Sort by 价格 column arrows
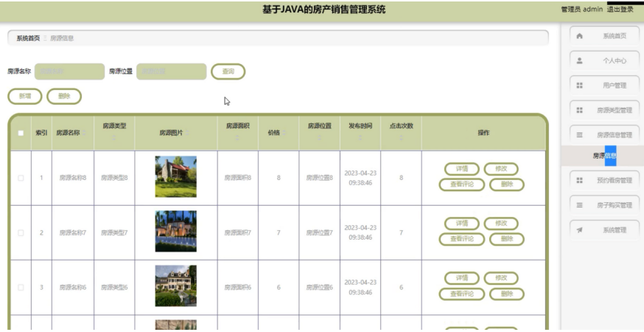Image resolution: width=644 pixels, height=332 pixels. pos(284,133)
